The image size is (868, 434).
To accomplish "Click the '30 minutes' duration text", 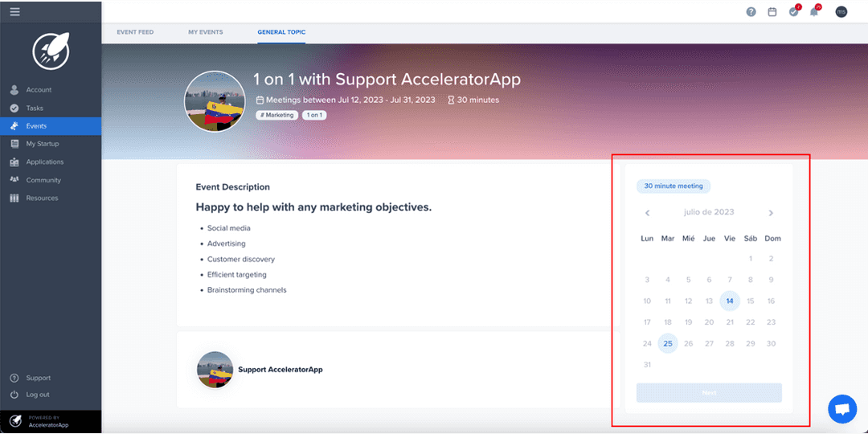I will click(x=477, y=100).
